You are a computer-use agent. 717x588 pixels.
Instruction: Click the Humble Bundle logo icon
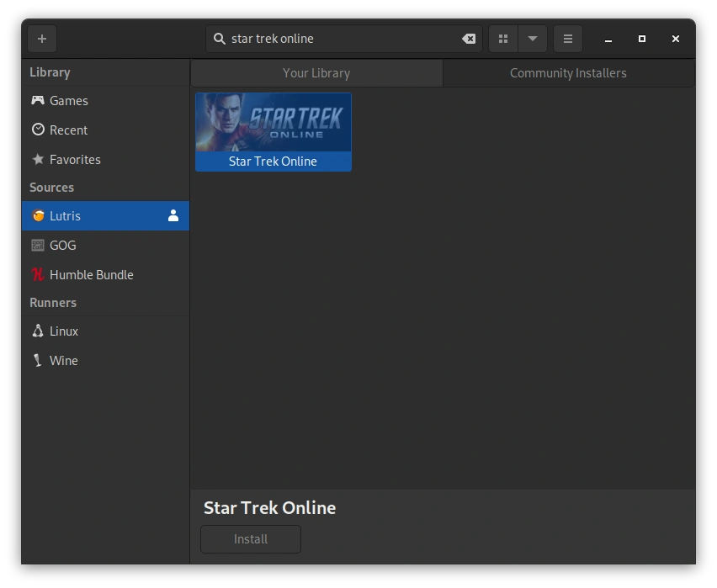(38, 274)
